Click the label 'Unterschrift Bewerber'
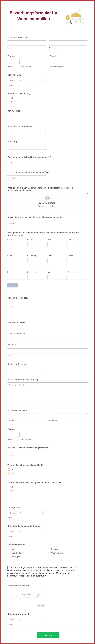The image size is (95, 644). 18,586
